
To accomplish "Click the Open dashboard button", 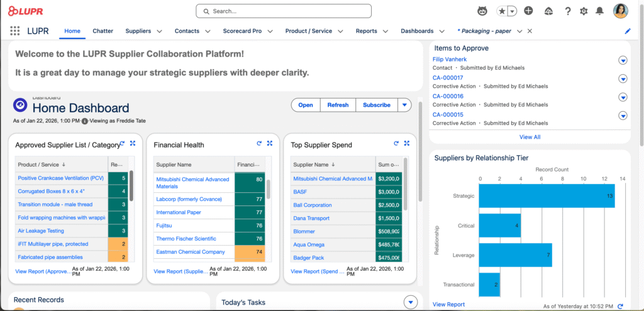I will click(306, 105).
